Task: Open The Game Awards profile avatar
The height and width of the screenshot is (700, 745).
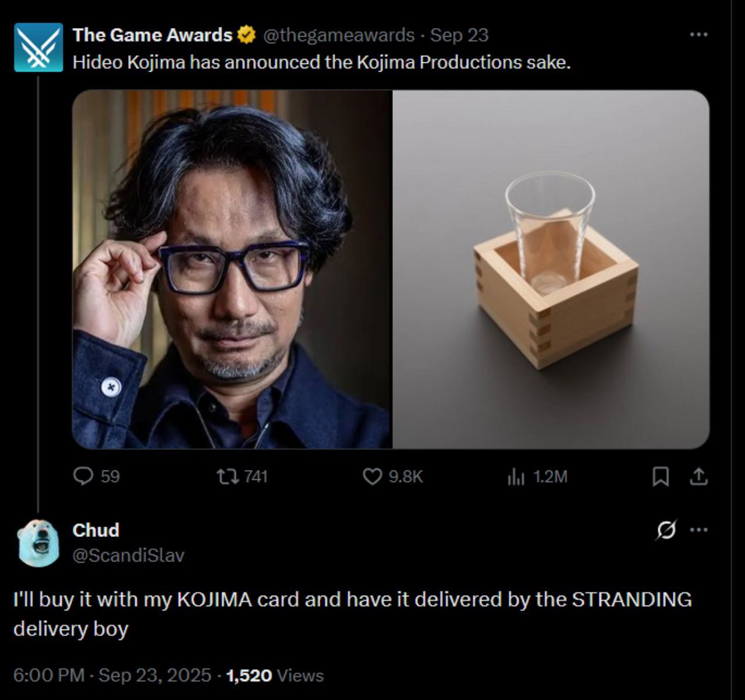Action: coord(38,47)
